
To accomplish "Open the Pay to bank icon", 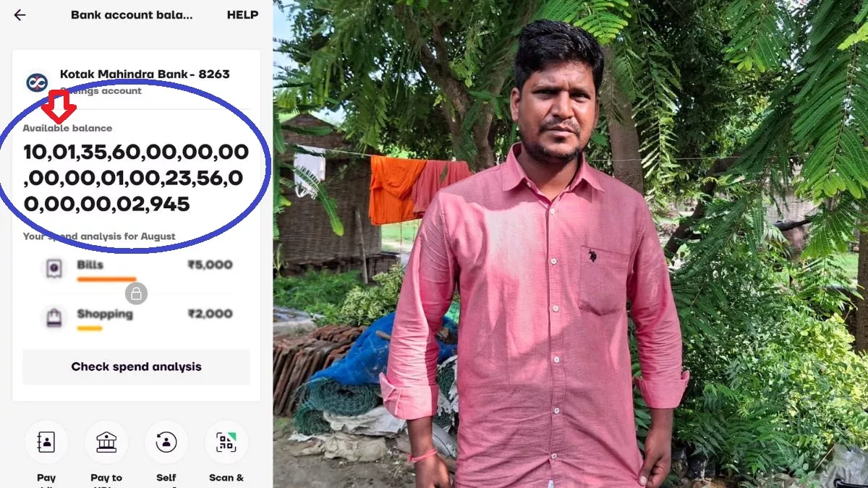I will (106, 442).
